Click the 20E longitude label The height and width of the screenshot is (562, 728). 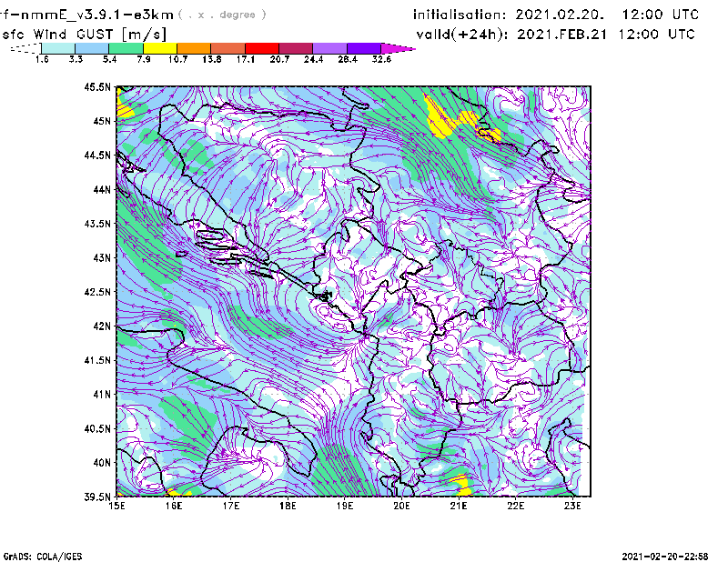point(401,506)
